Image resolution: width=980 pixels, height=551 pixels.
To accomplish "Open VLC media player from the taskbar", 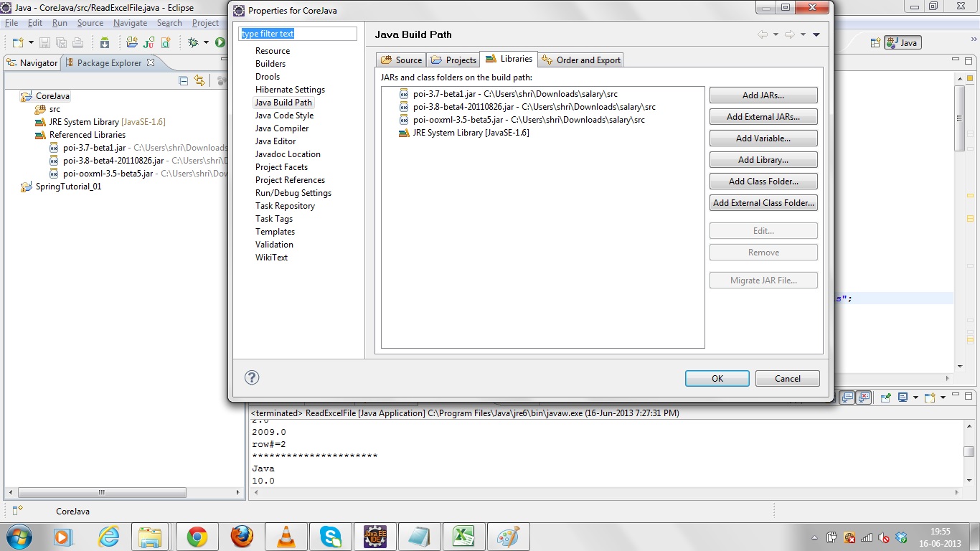I will point(286,537).
